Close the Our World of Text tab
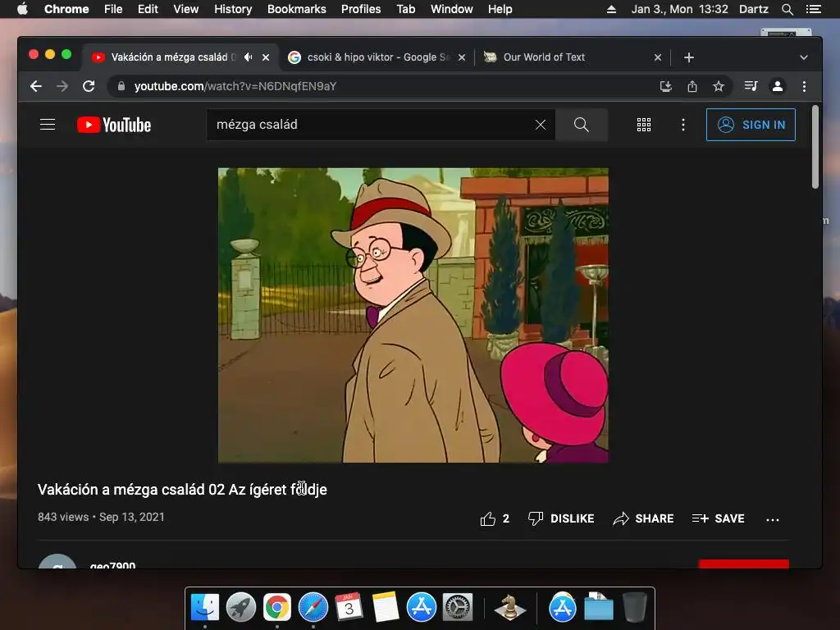840x630 pixels. (x=658, y=57)
